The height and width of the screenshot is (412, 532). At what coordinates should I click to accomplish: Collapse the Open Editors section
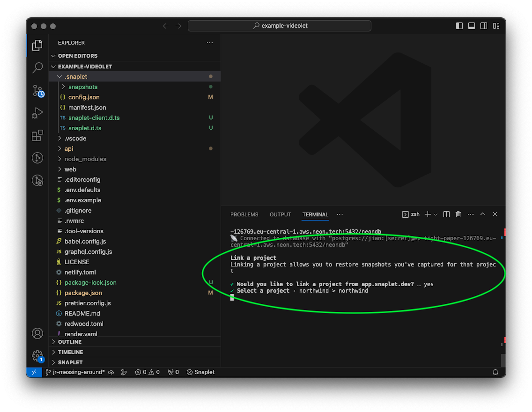point(135,56)
